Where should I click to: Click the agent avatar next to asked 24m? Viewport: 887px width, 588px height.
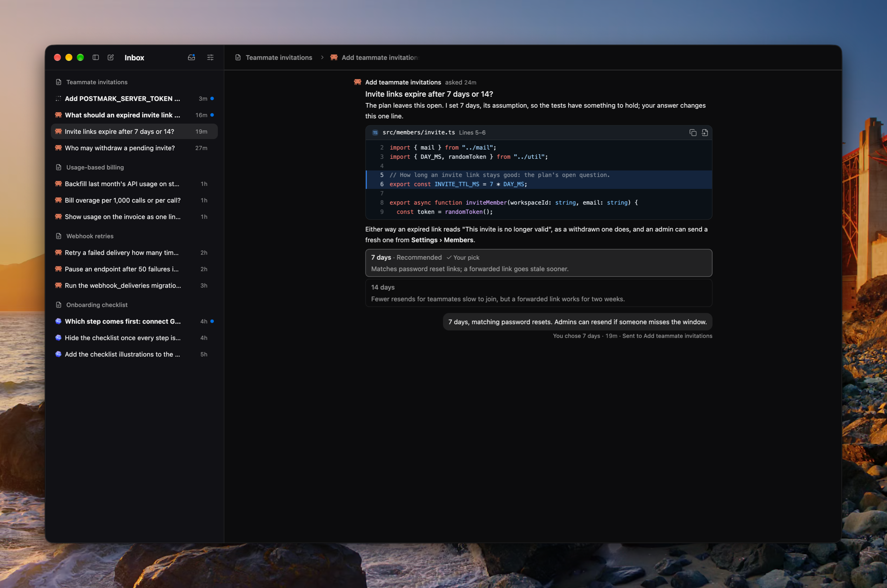(358, 82)
